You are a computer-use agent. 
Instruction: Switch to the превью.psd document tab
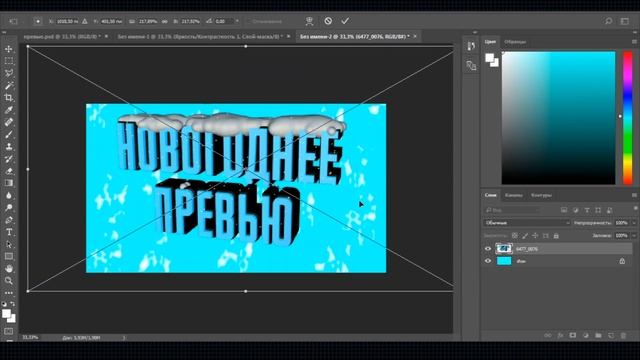62,36
